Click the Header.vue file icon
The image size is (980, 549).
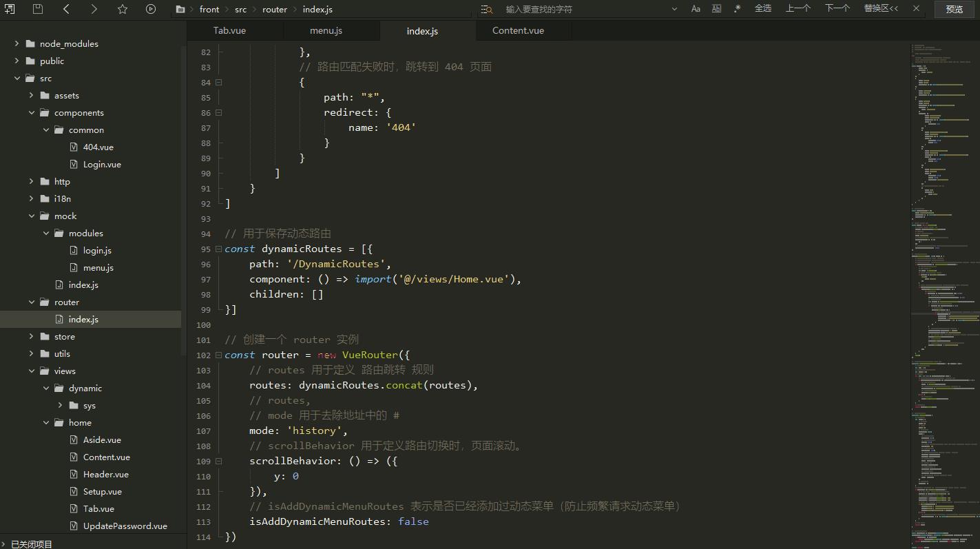pyautogui.click(x=74, y=474)
